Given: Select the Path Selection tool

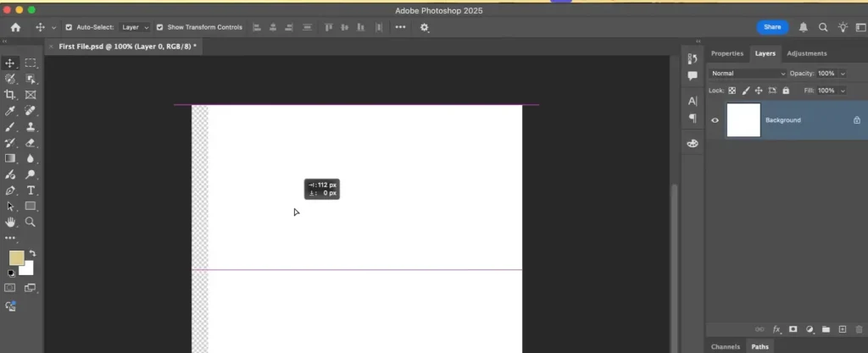Looking at the screenshot, I should [10, 206].
